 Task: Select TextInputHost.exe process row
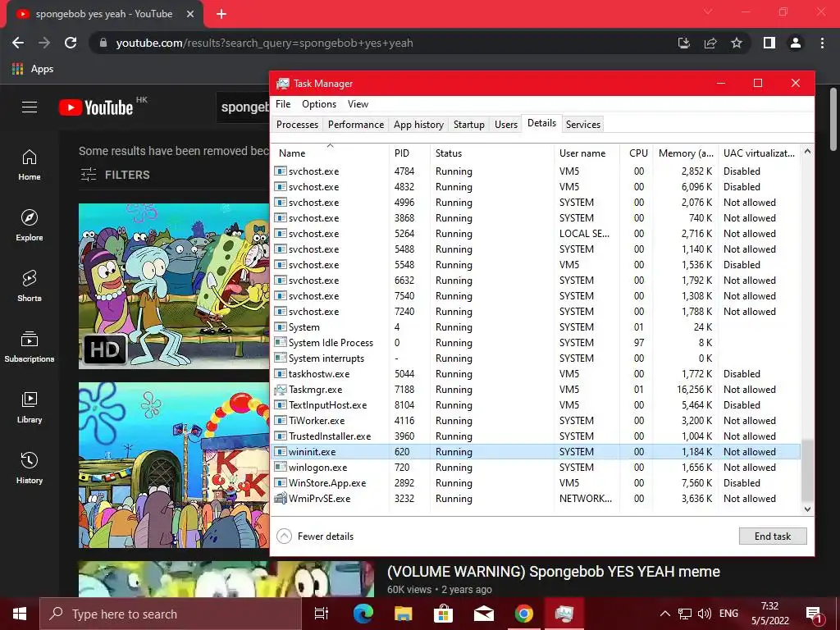[536, 405]
